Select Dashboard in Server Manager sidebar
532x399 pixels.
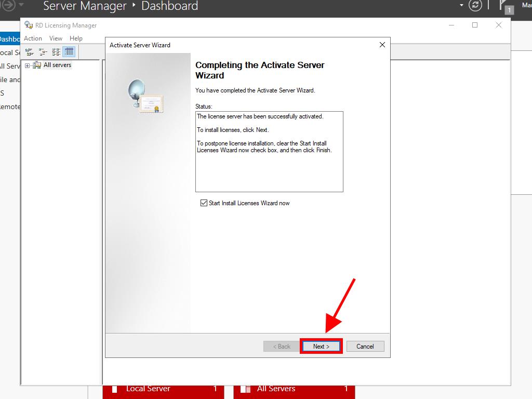[10, 39]
